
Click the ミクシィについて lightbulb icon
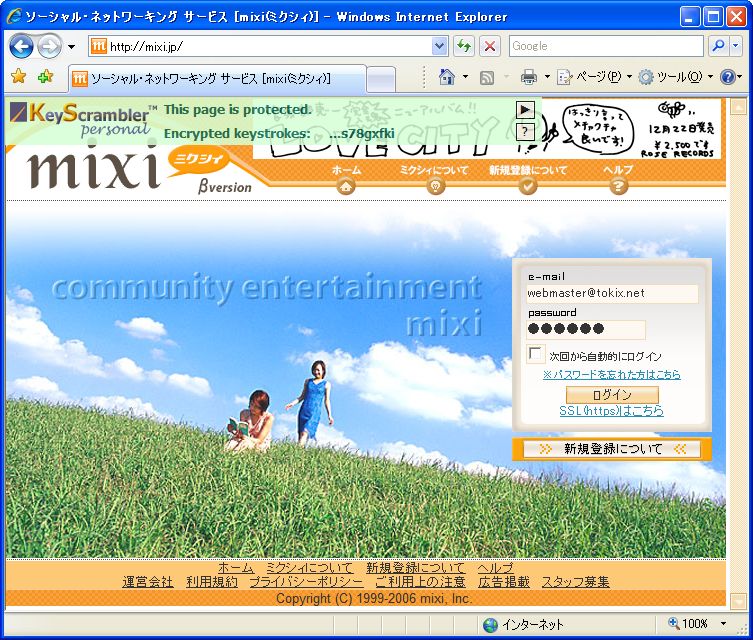pyautogui.click(x=435, y=186)
